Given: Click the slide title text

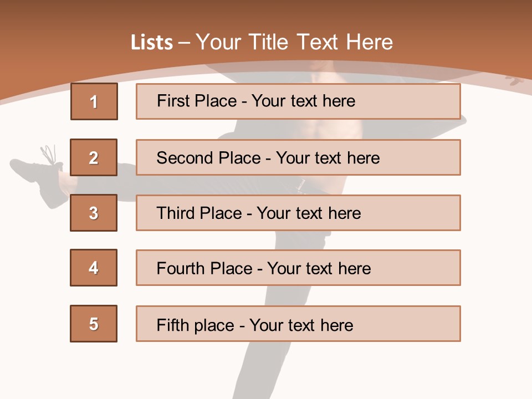Looking at the screenshot, I should (x=262, y=42).
